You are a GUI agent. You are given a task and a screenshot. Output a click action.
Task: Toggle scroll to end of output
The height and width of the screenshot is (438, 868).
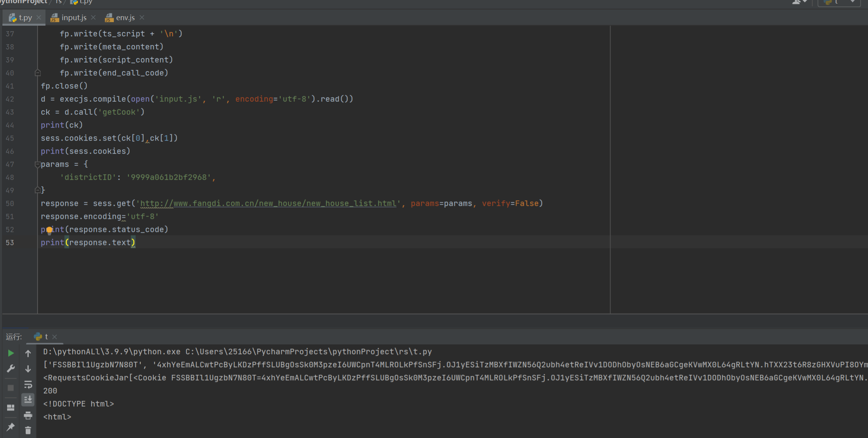[28, 400]
